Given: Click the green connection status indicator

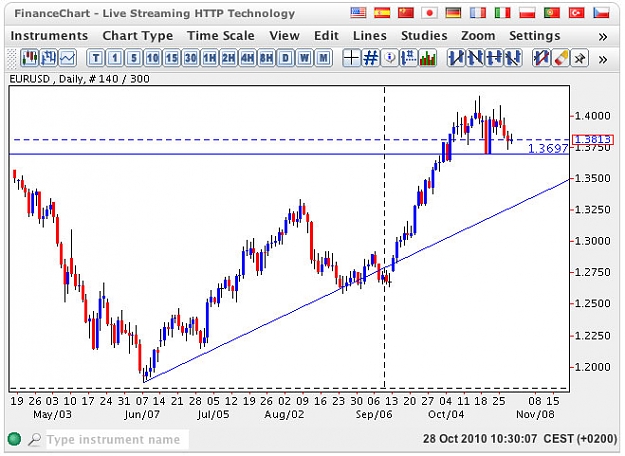Looking at the screenshot, I should pyautogui.click(x=14, y=439).
